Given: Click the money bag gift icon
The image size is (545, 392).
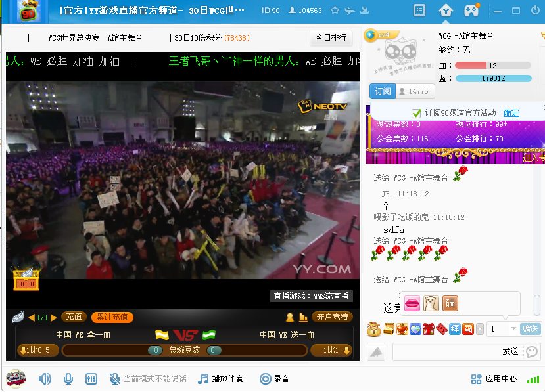Looking at the screenshot, I should (x=373, y=329).
